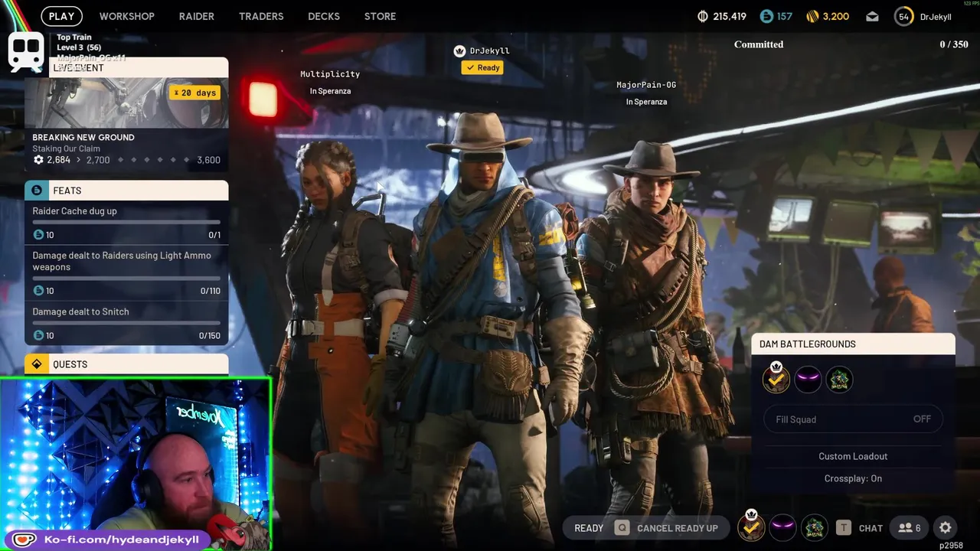Click the QUESTS panel header
Image resolution: width=980 pixels, height=551 pixels.
[x=126, y=364]
